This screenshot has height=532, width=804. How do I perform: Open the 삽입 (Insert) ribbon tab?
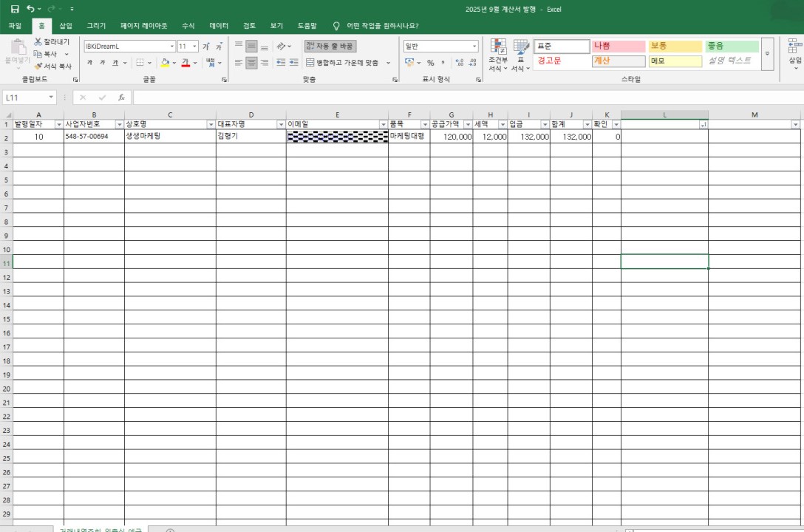click(x=66, y=26)
